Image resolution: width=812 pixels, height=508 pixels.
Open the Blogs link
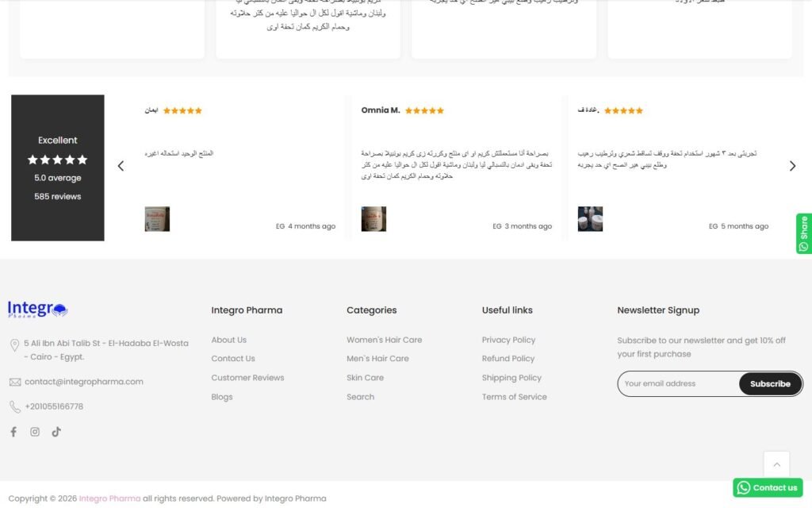[222, 397]
